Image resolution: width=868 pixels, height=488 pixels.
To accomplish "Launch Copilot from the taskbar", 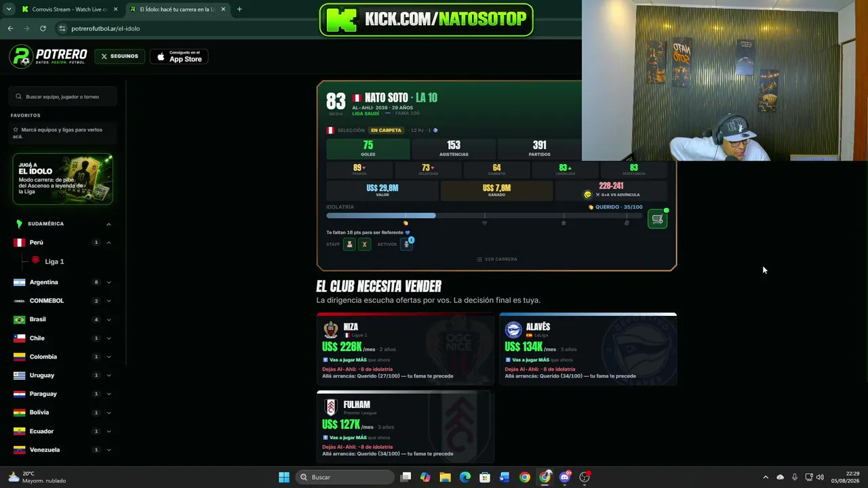I will [x=425, y=477].
